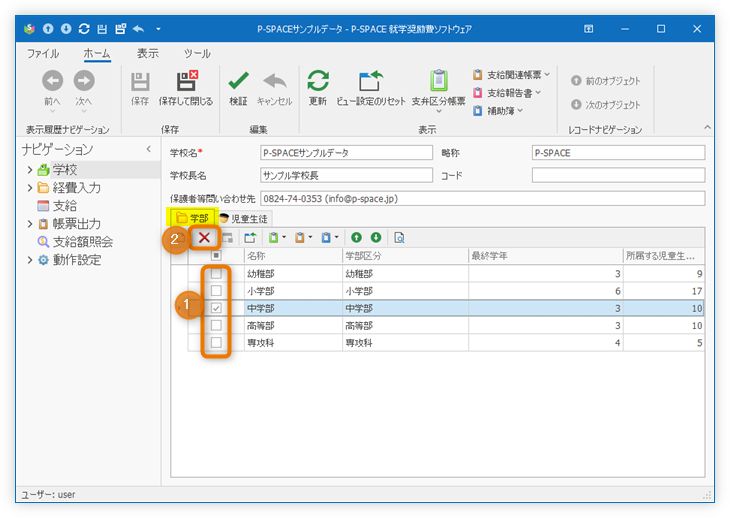
Task: Select the 表示 ribbon tab
Action: click(148, 54)
